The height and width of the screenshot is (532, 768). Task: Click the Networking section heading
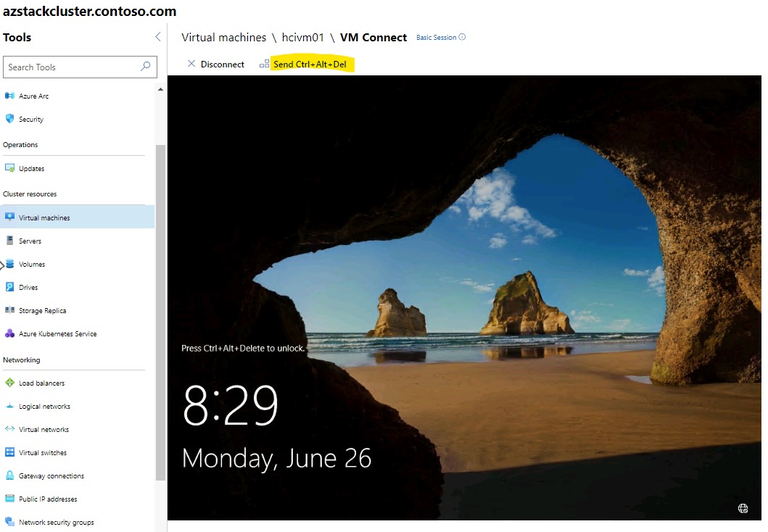(x=22, y=359)
